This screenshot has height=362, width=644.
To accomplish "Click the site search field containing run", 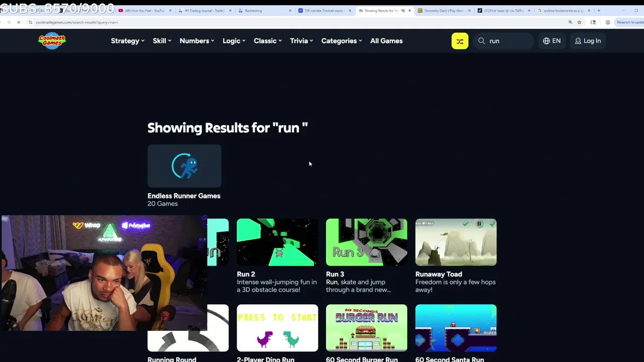I will tap(504, 41).
